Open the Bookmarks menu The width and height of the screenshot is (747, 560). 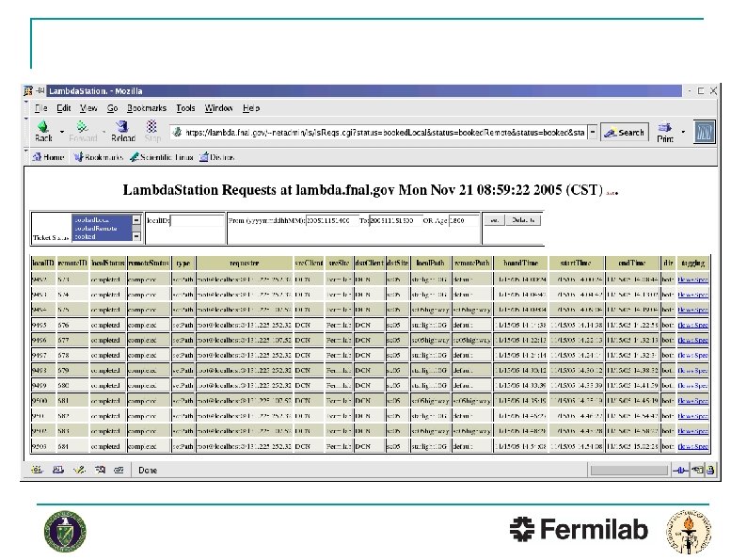coord(147,108)
